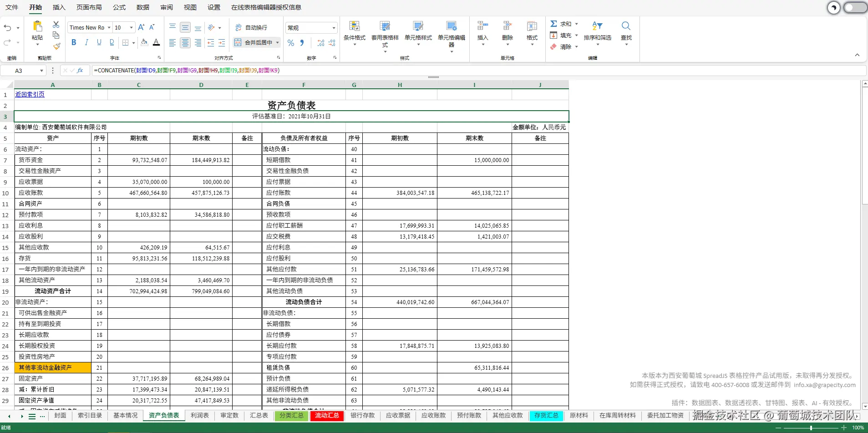Flip the switch at top right corner
Image resolution: width=868 pixels, height=433 pixels.
pos(855,7)
